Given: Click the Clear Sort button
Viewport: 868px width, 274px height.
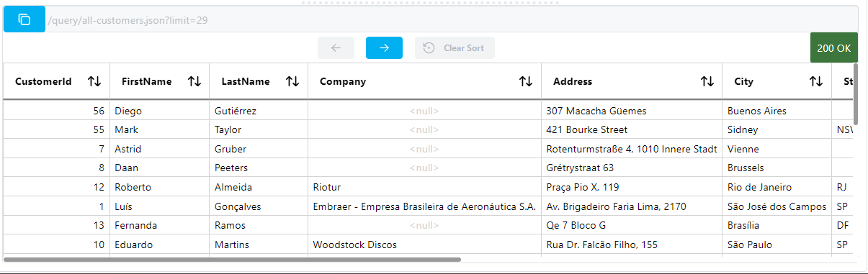Looking at the screenshot, I should coord(455,48).
